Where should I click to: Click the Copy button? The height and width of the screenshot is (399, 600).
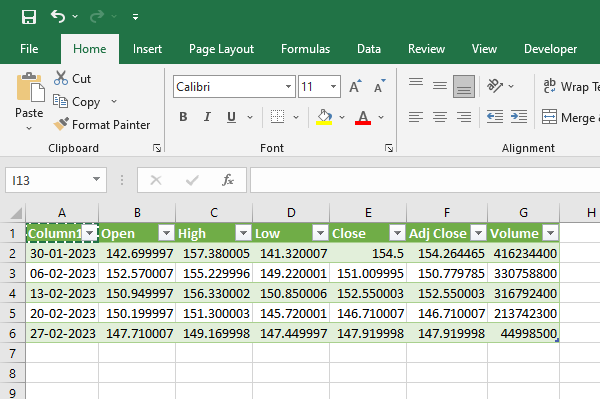tap(77, 102)
